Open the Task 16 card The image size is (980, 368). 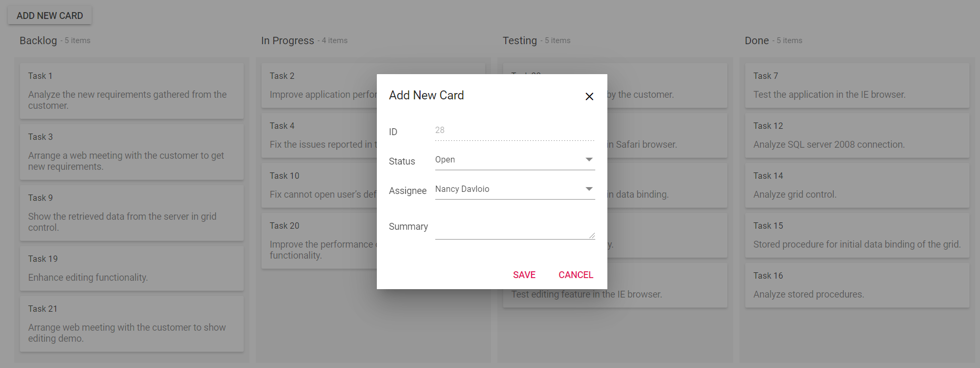pyautogui.click(x=857, y=285)
